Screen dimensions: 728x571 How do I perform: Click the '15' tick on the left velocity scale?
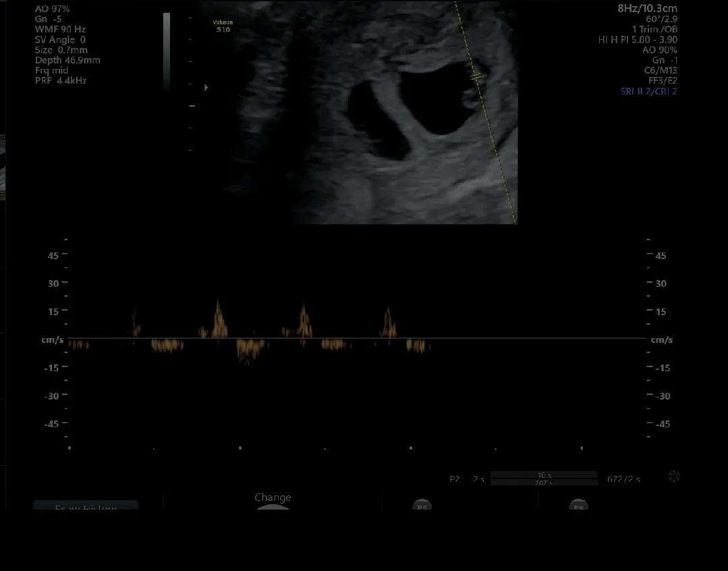pos(53,312)
